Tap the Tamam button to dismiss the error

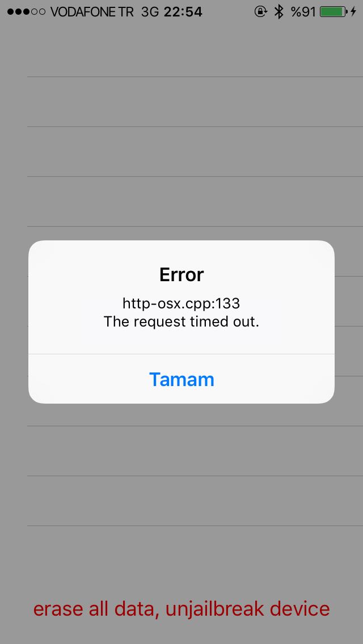pos(181,379)
